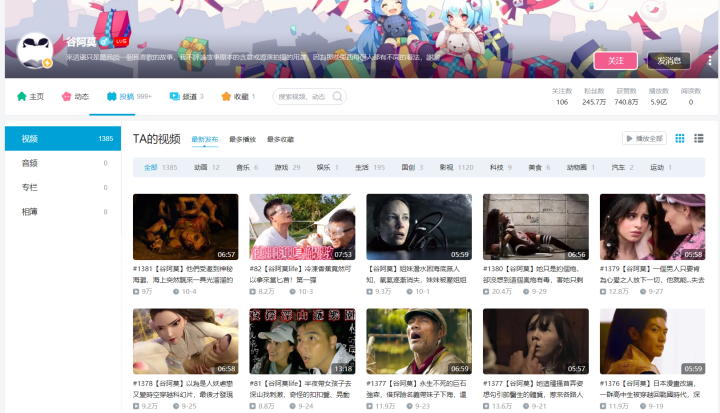Switch to list view layout
The image size is (720, 413).
coord(698,138)
